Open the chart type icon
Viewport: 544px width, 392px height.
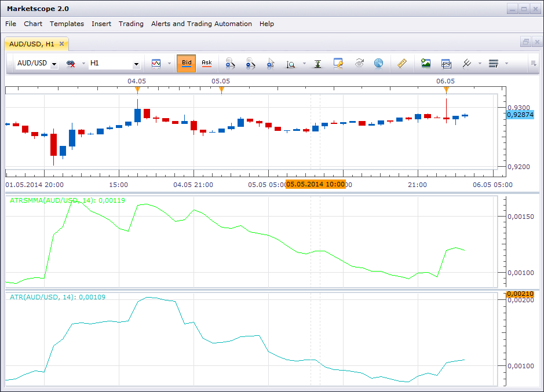[x=156, y=64]
